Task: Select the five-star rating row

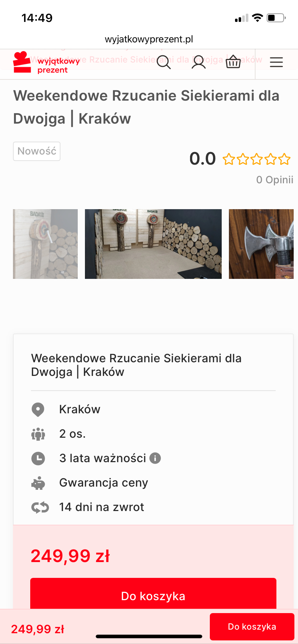Action: click(x=256, y=159)
